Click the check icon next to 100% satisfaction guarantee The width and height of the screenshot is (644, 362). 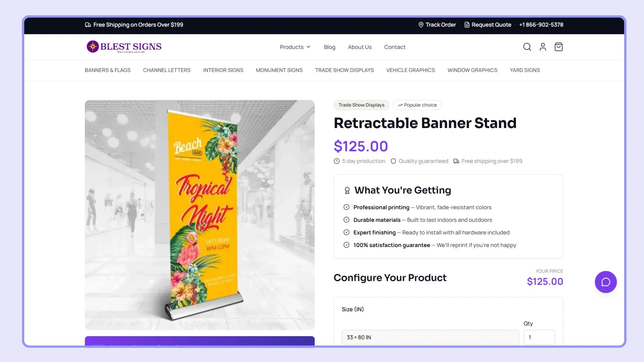[x=346, y=245]
